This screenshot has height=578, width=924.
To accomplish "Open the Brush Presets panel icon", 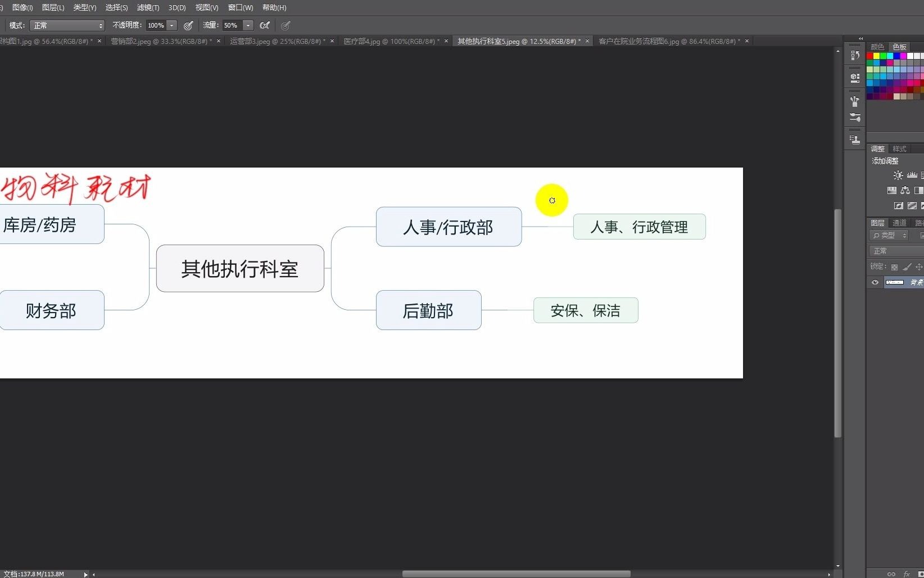I will coord(855,102).
